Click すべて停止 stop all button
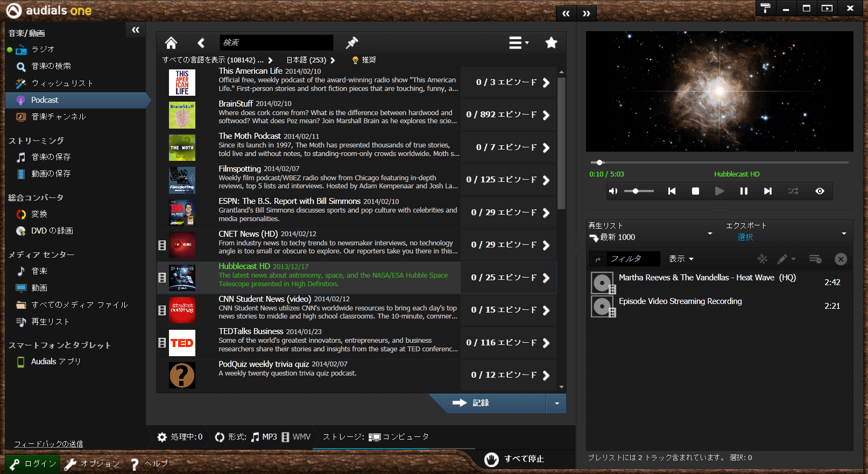This screenshot has width=868, height=474. [514, 459]
